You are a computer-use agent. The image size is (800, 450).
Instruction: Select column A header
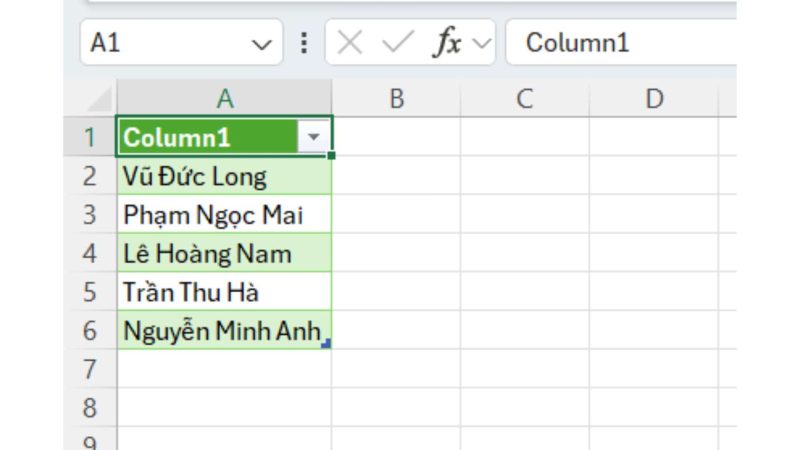(x=224, y=98)
